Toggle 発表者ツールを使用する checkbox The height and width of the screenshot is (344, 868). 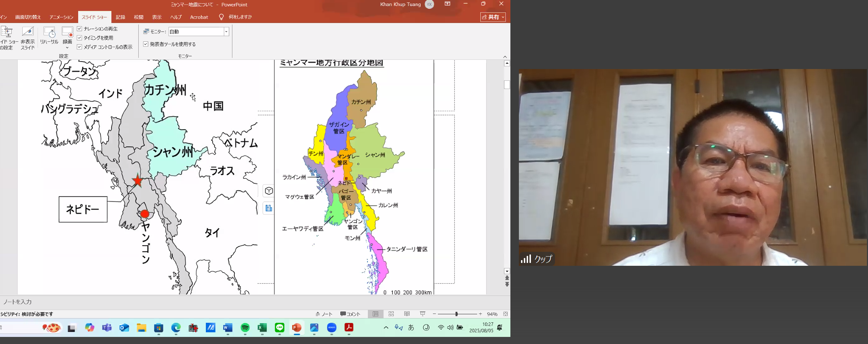pos(146,44)
